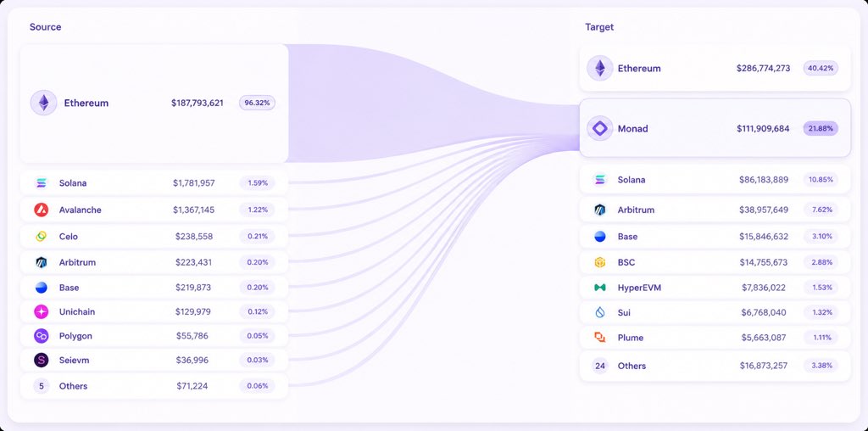Click the Base logo in Target list

click(x=599, y=237)
